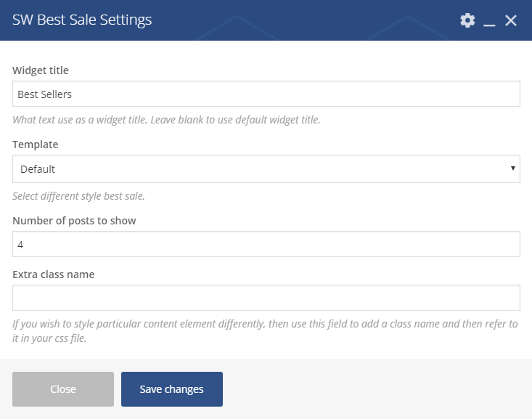Click the empty header bar area beside the title

tap(305, 20)
